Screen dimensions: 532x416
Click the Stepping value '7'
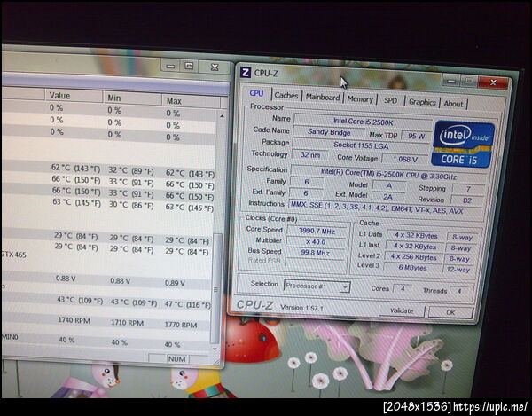[468, 189]
